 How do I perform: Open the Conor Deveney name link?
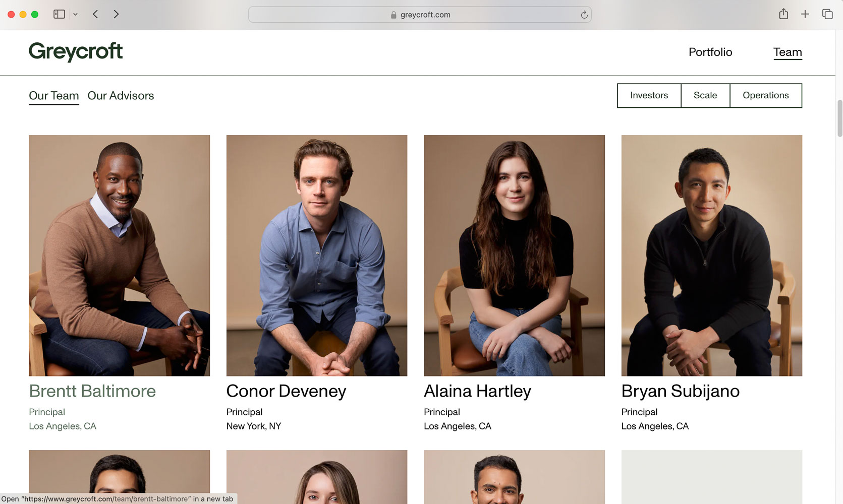[x=286, y=391]
